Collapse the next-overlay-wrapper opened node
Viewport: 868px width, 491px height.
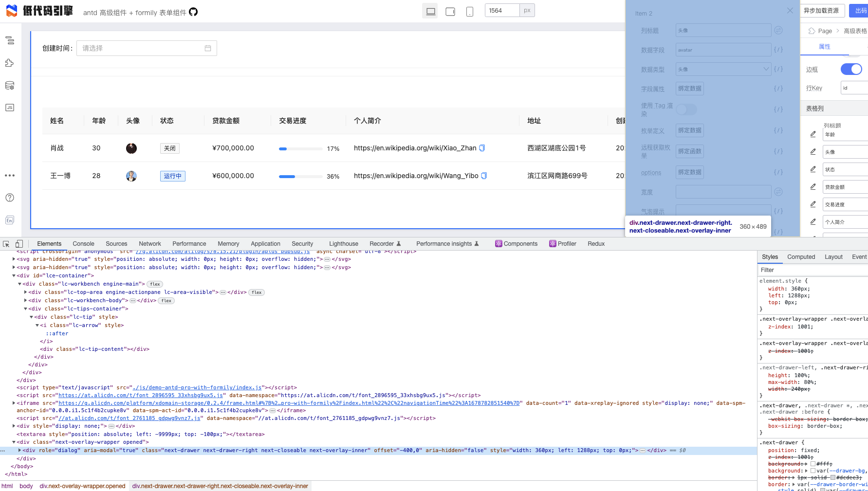pos(14,442)
